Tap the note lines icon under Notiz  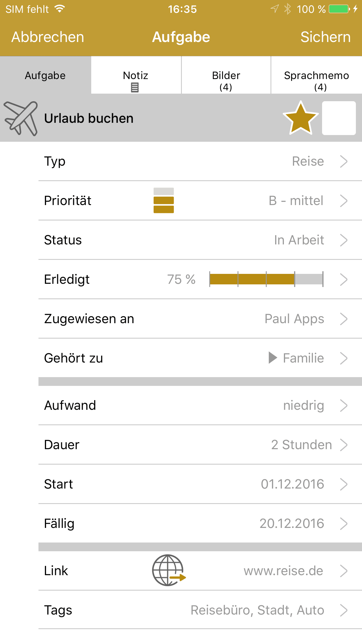point(135,87)
